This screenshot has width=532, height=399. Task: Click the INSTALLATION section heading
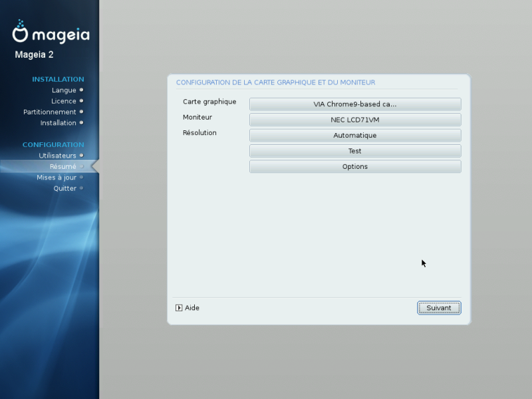(x=58, y=79)
